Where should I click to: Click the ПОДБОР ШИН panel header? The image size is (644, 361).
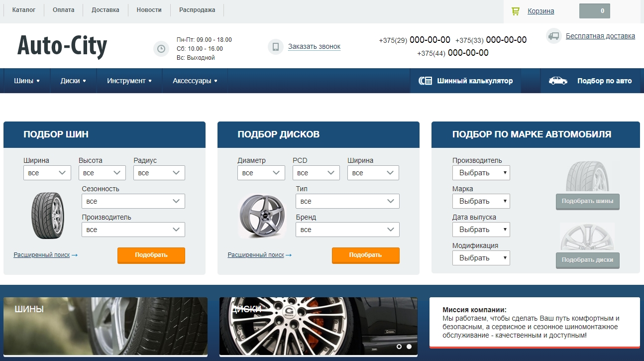click(x=105, y=134)
